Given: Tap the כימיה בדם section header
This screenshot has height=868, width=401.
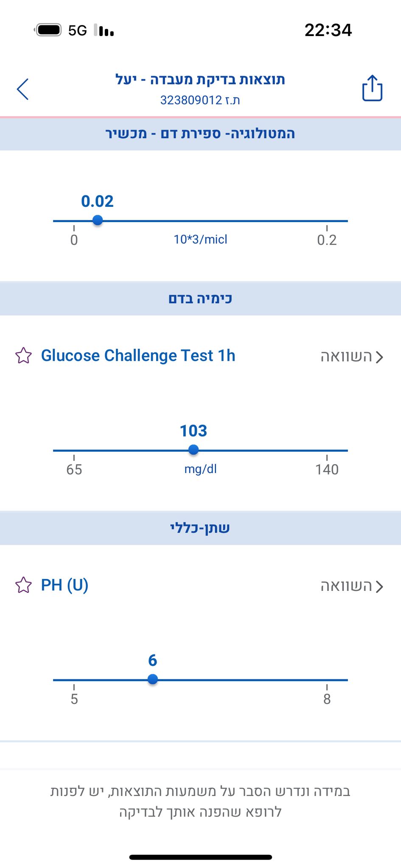Looking at the screenshot, I should (200, 298).
